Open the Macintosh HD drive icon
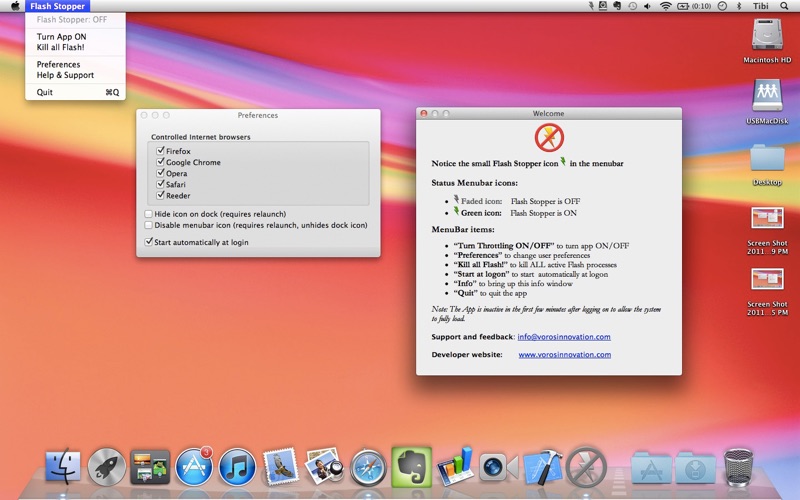This screenshot has width=800, height=500. 767,36
